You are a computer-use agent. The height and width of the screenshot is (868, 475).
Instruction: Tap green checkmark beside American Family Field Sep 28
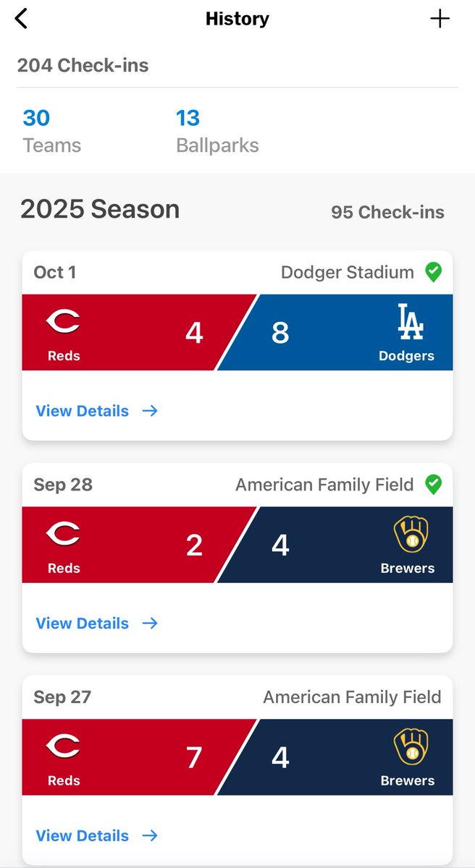pyautogui.click(x=433, y=485)
